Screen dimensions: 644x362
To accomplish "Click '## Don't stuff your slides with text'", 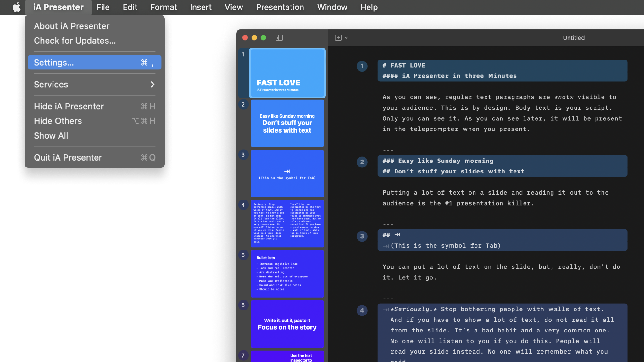I will (x=453, y=171).
